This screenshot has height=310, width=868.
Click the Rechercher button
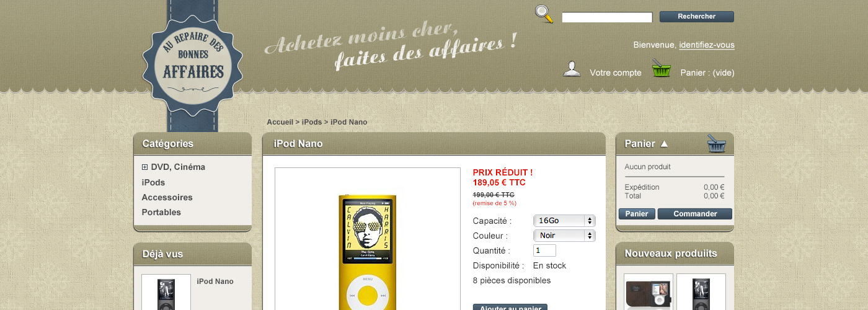[x=697, y=17]
